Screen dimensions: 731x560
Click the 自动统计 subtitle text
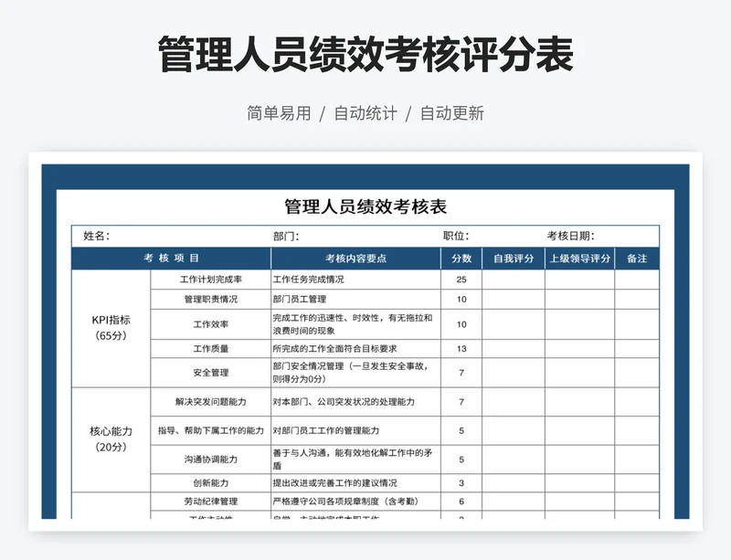(365, 113)
